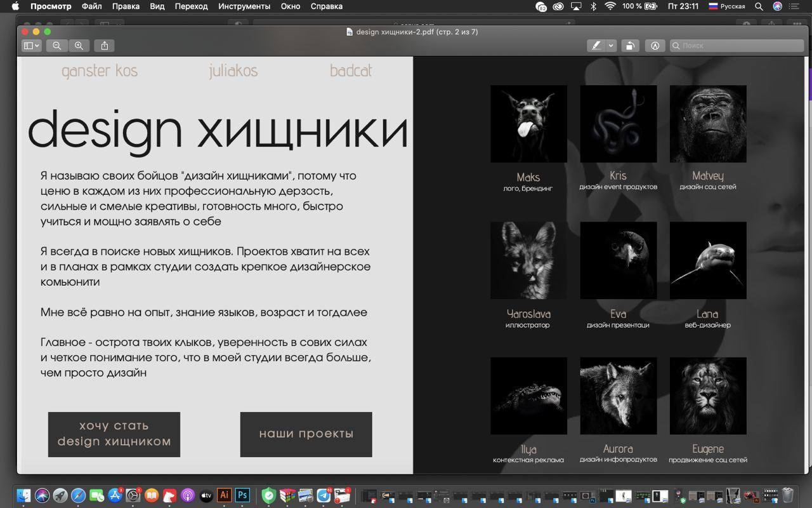This screenshot has width=812, height=508.
Task: Open Safari from the Dock
Action: point(79,495)
